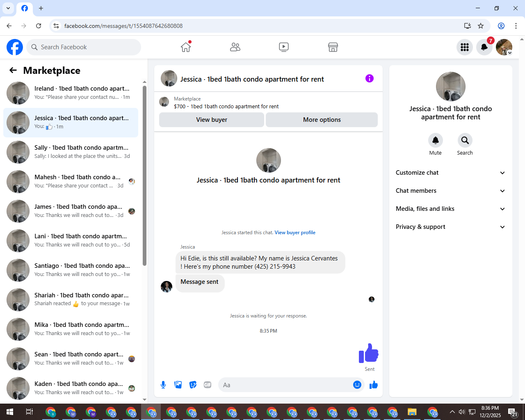Bookmark this page with the star icon
The height and width of the screenshot is (420, 525).
[x=481, y=26]
